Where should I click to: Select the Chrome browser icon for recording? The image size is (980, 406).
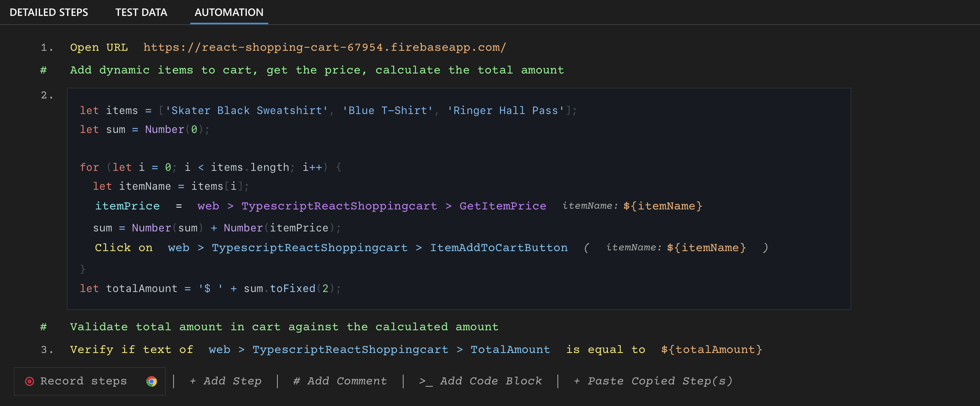point(152,381)
